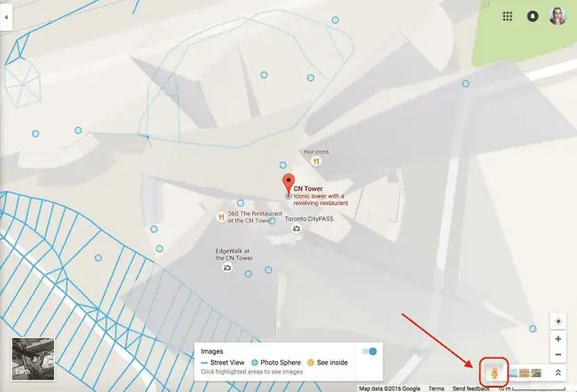Toggle the Images overlay switch
Screen dimensions: 577x392
[369, 351]
